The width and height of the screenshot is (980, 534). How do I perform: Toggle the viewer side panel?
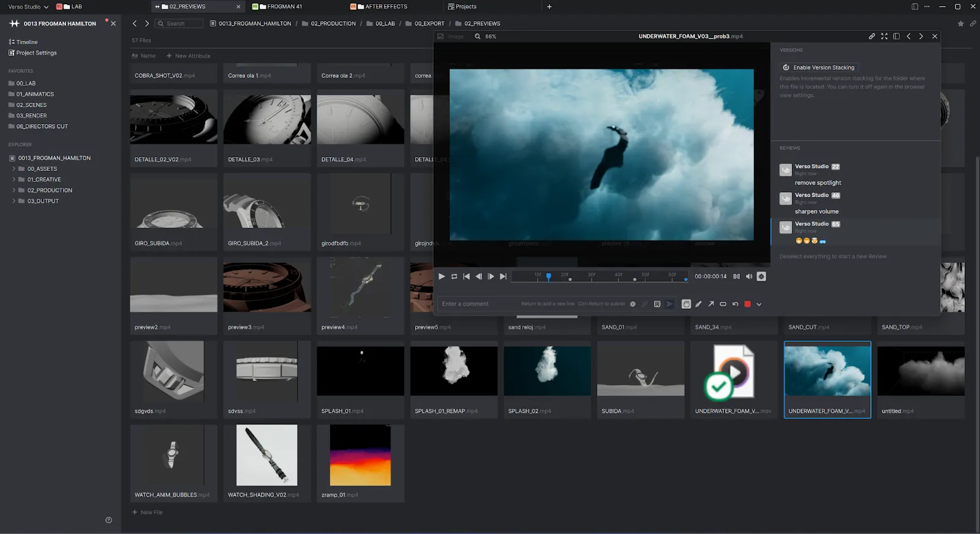click(896, 36)
